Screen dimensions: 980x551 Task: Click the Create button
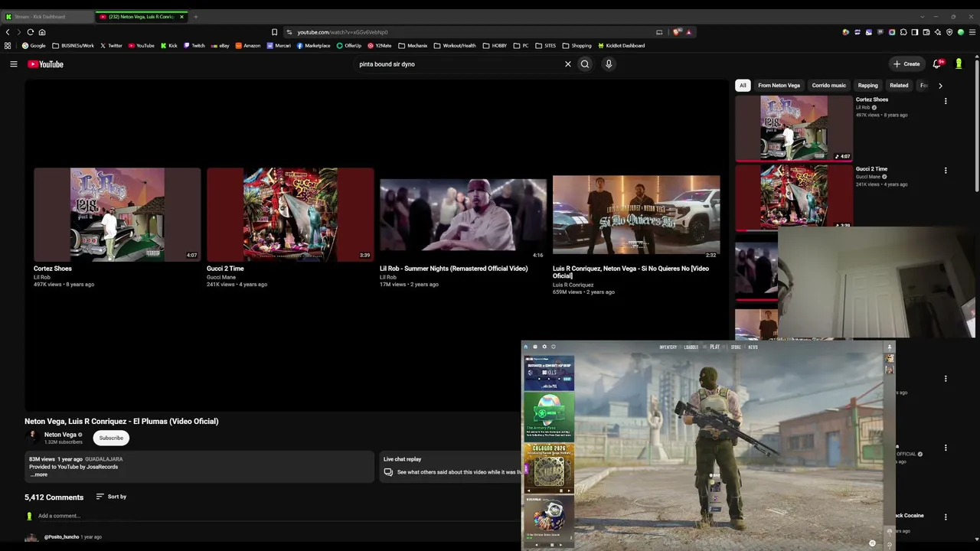[x=906, y=64]
